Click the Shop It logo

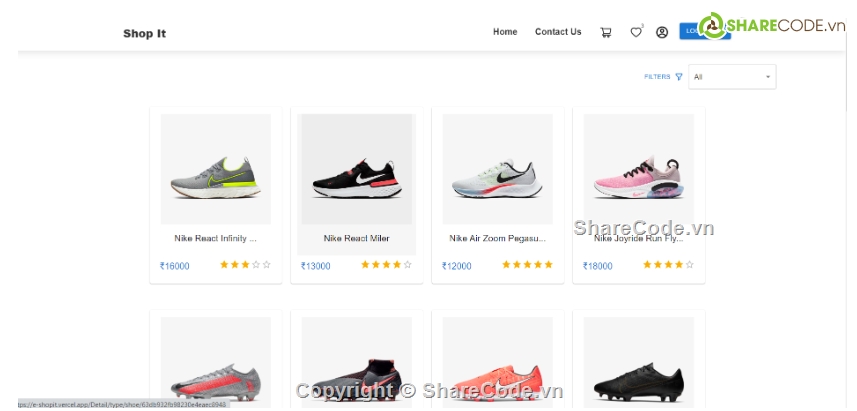click(144, 33)
